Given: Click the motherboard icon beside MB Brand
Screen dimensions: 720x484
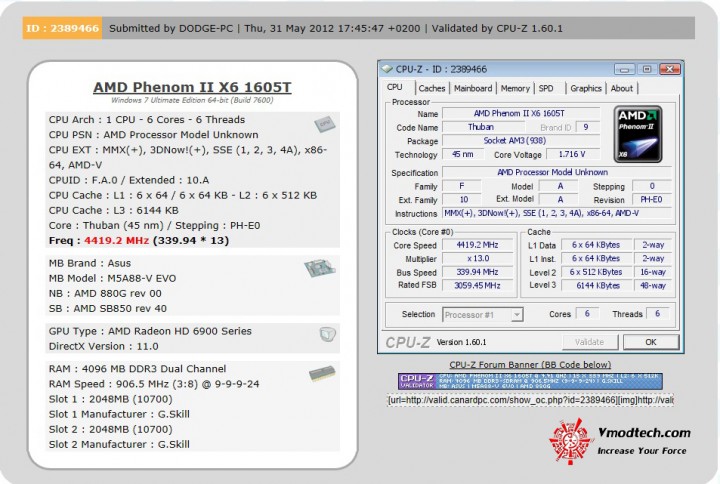Looking at the screenshot, I should pyautogui.click(x=320, y=268).
